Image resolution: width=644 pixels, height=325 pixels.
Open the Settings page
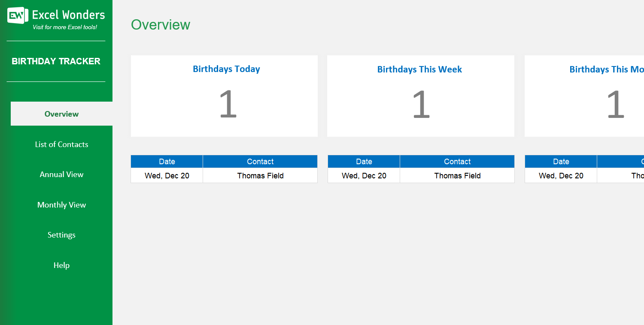61,235
